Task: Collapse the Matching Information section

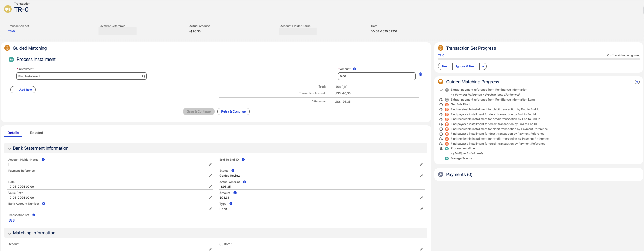Action: click(10, 233)
